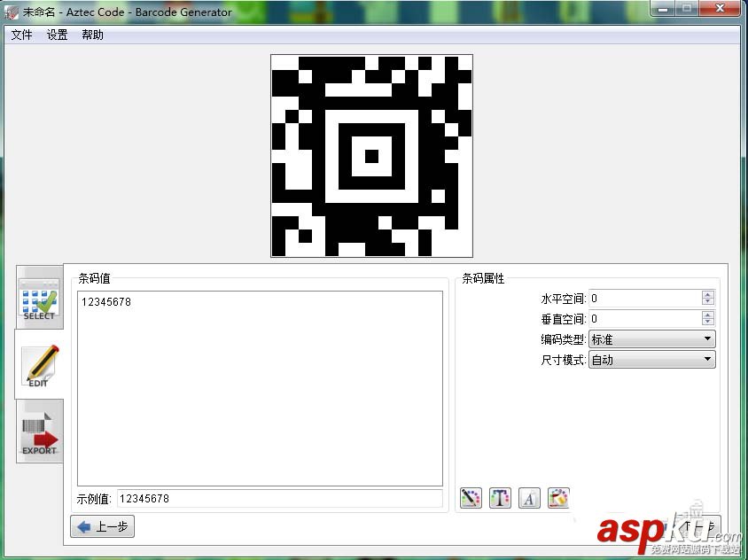This screenshot has height=560, width=748.
Task: Increase the 垂直空间 value with the up arrow
Action: pyautogui.click(x=708, y=315)
